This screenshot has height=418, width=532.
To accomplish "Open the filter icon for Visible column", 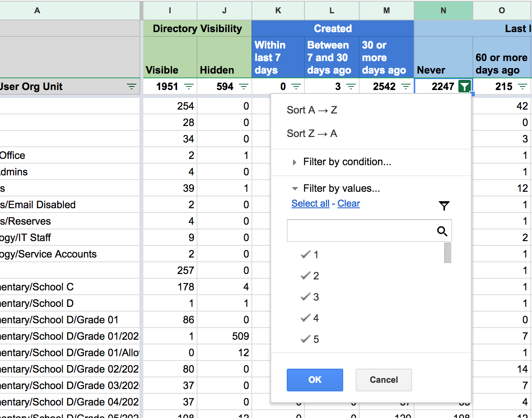I will [x=189, y=86].
